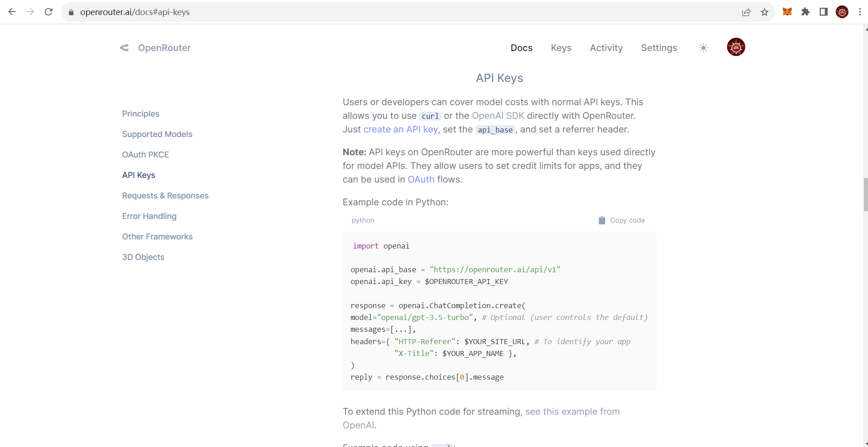Image resolution: width=868 pixels, height=447 pixels.
Task: Click the 'import openai' code line
Action: (381, 246)
